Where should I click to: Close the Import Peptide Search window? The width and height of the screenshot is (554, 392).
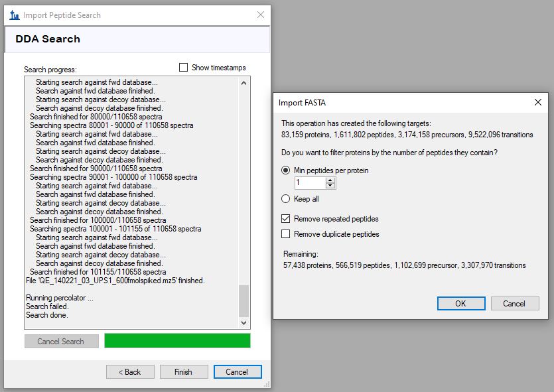[x=259, y=15]
